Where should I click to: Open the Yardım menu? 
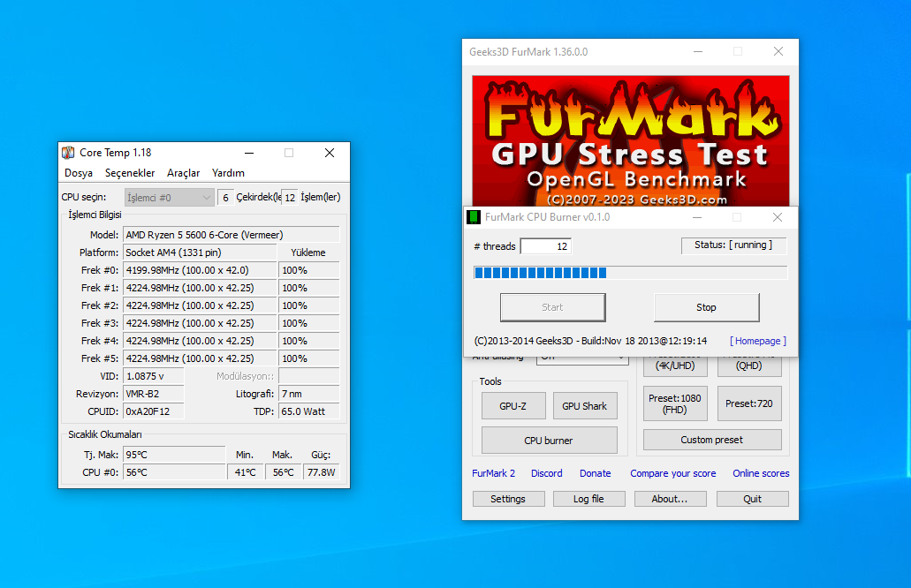(x=228, y=173)
